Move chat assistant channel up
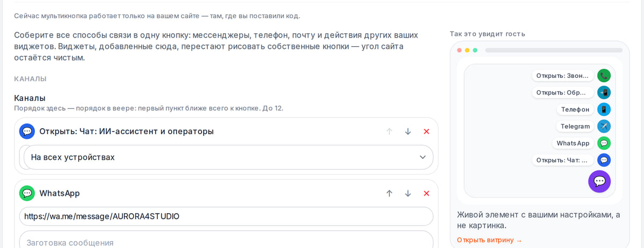Image resolution: width=644 pixels, height=248 pixels. pos(390,132)
